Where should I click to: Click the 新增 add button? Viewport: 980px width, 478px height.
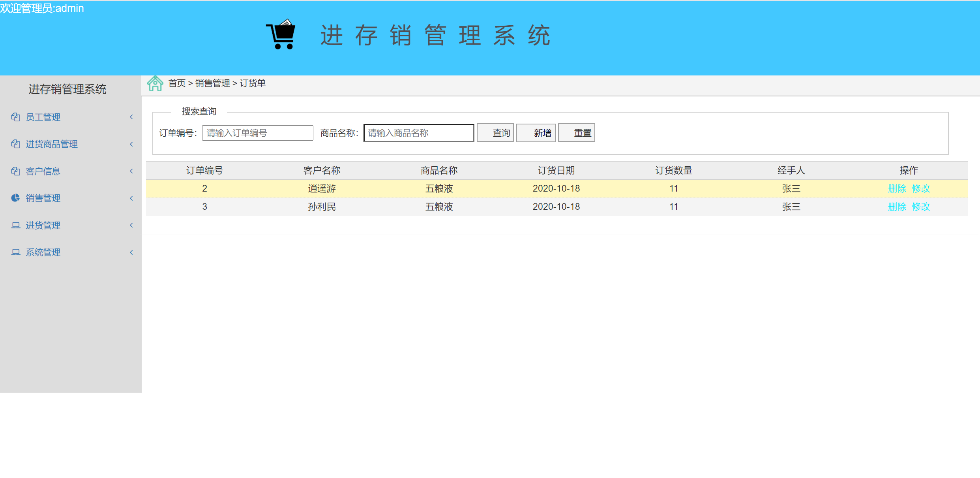536,133
